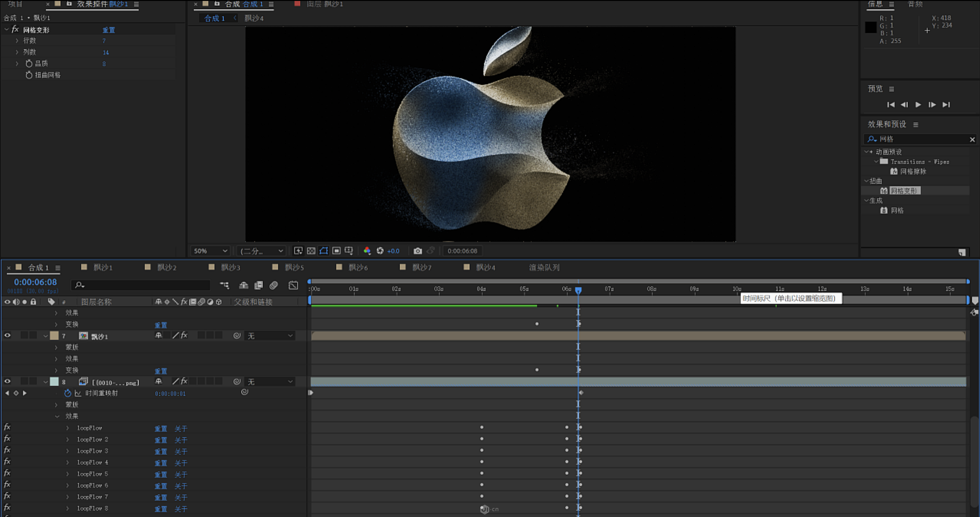Hide layer 7 飘沙1 with eye icon
Screen dimensions: 980x517
pos(7,335)
